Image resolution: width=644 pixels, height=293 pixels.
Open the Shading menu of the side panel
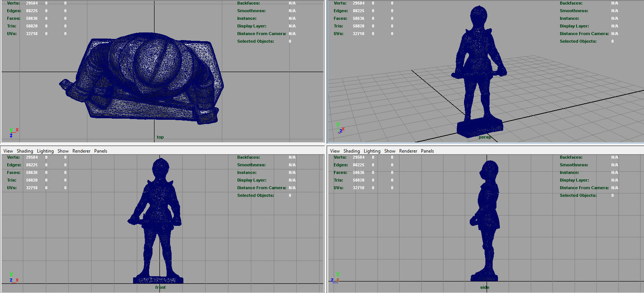pyautogui.click(x=352, y=151)
